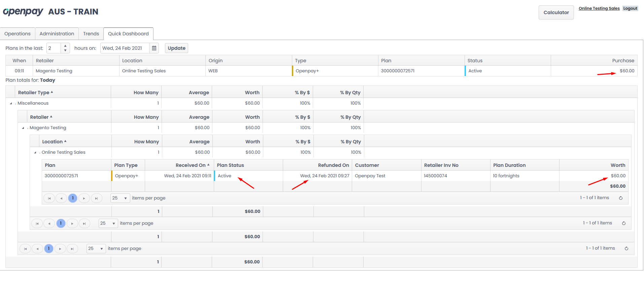Open the Calculator button
The width and height of the screenshot is (644, 291).
pyautogui.click(x=556, y=12)
